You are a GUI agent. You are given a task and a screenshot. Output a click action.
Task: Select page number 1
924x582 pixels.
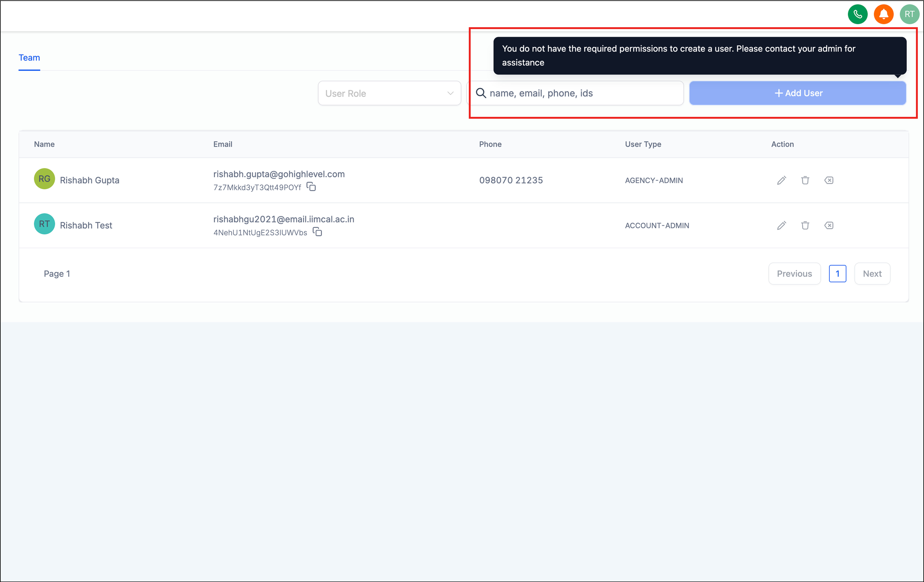pos(837,274)
